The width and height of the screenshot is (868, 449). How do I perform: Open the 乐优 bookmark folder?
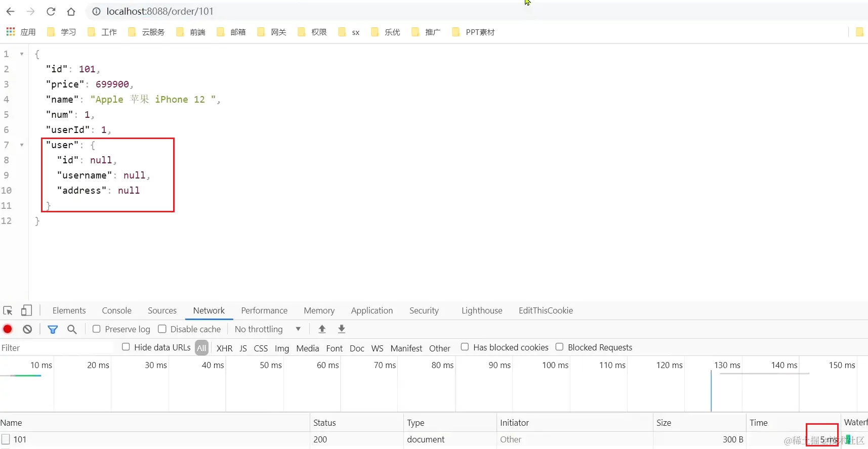tap(385, 32)
